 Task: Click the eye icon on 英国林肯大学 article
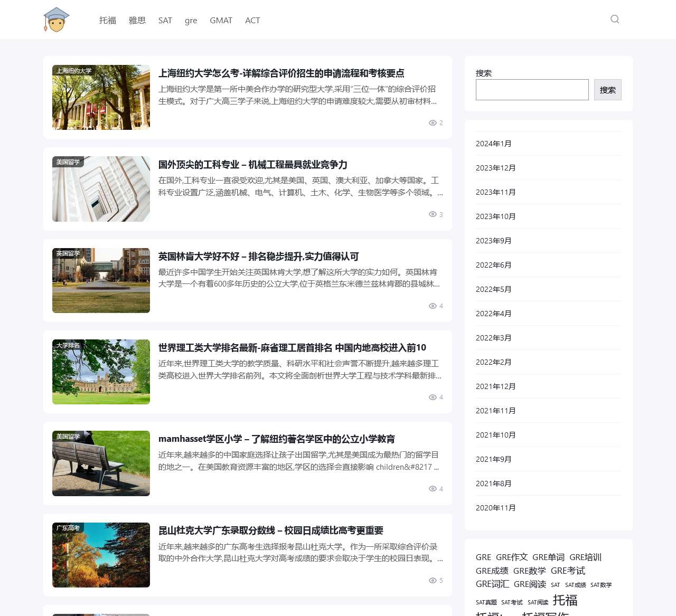coord(433,306)
